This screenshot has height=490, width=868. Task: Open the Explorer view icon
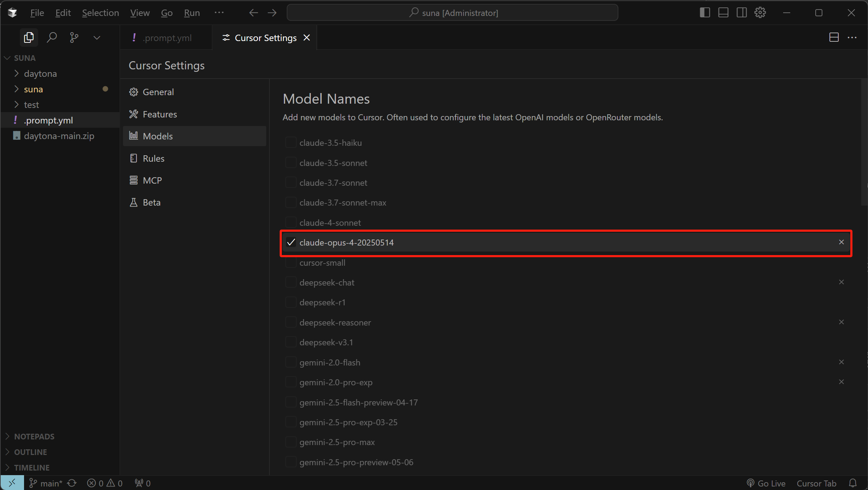(29, 38)
